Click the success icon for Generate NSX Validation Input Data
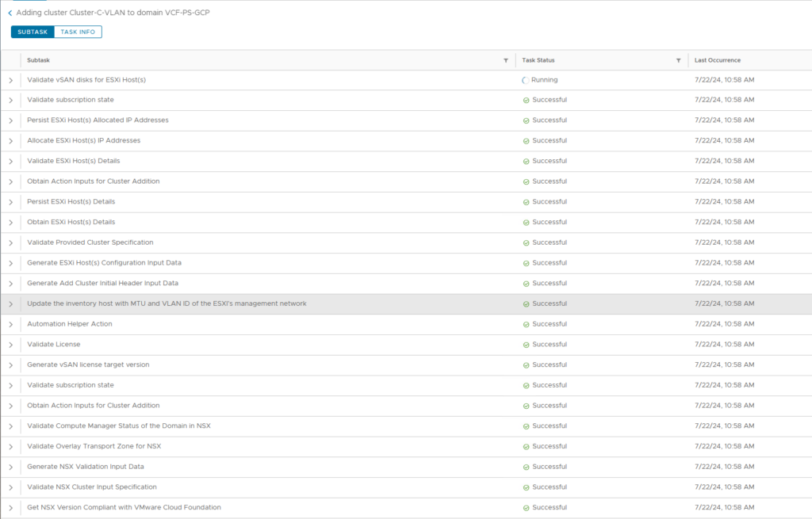Image resolution: width=812 pixels, height=519 pixels. tap(526, 467)
